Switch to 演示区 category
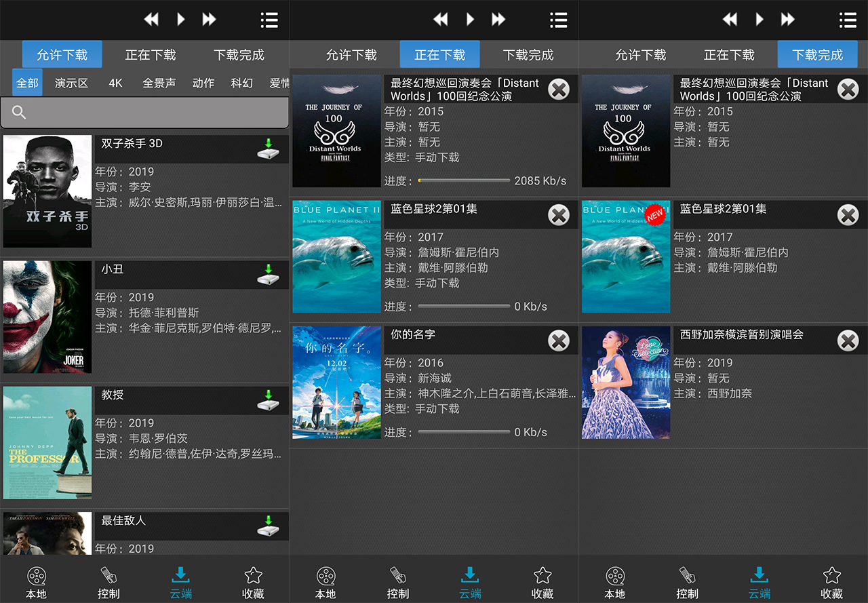Screen dimensions: 868x603 point(71,83)
